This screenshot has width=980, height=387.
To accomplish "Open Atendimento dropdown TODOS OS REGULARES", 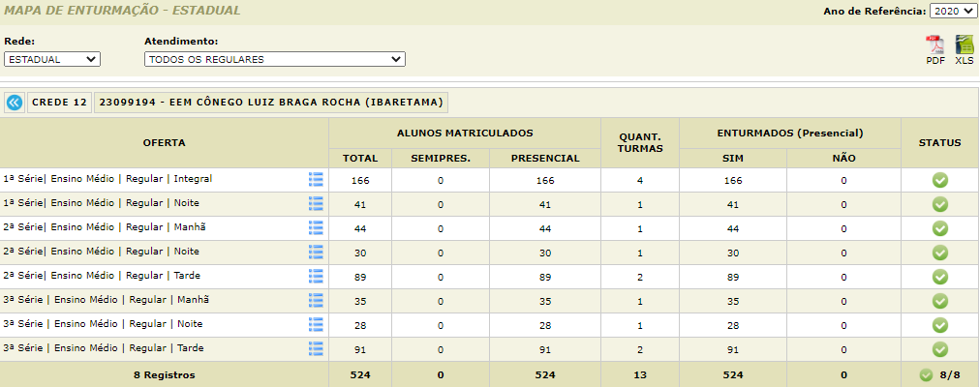I will (274, 59).
